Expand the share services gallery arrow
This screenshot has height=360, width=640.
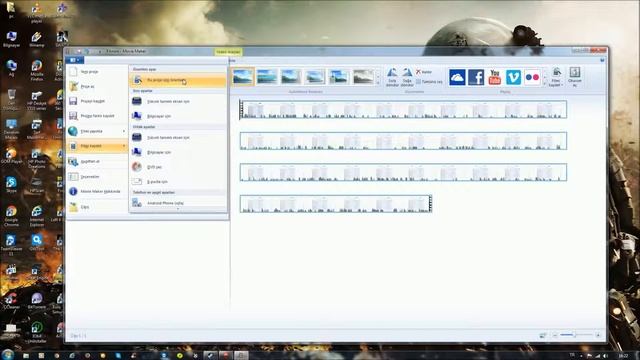point(544,83)
